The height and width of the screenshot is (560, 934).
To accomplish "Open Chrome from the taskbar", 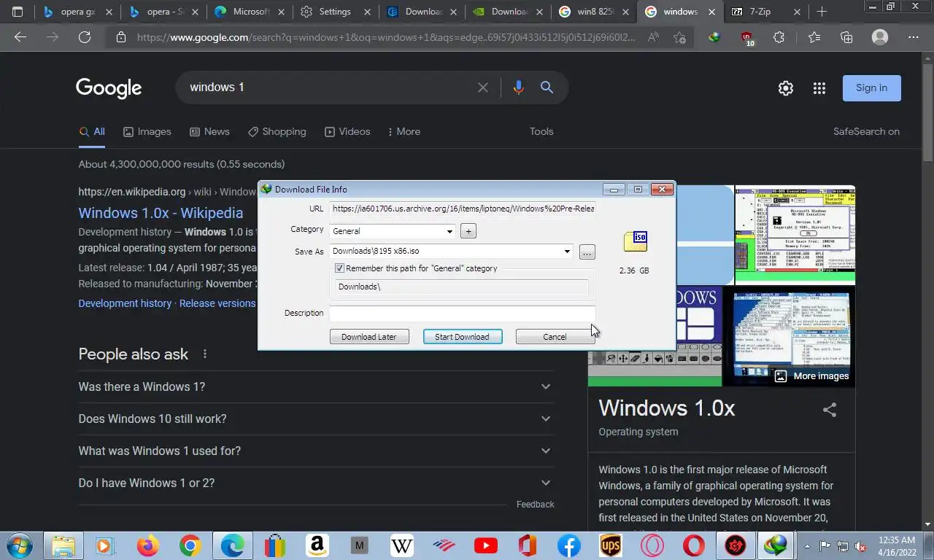I will coord(190,545).
